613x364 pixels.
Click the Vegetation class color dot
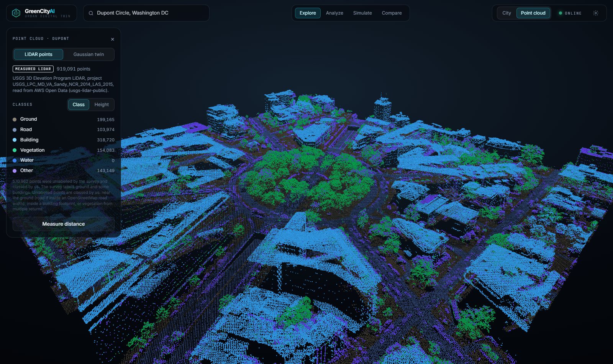coord(15,150)
